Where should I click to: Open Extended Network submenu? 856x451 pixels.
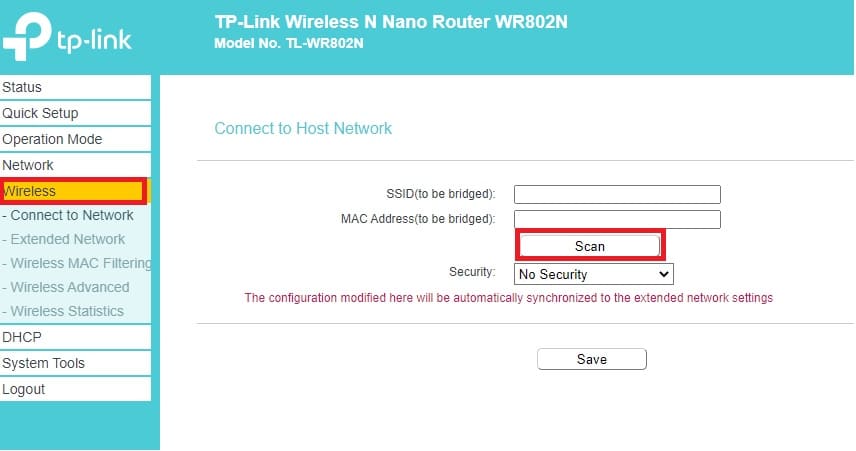[x=68, y=239]
